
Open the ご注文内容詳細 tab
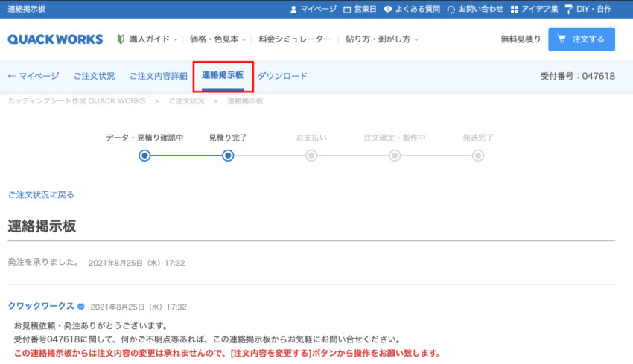tap(159, 76)
